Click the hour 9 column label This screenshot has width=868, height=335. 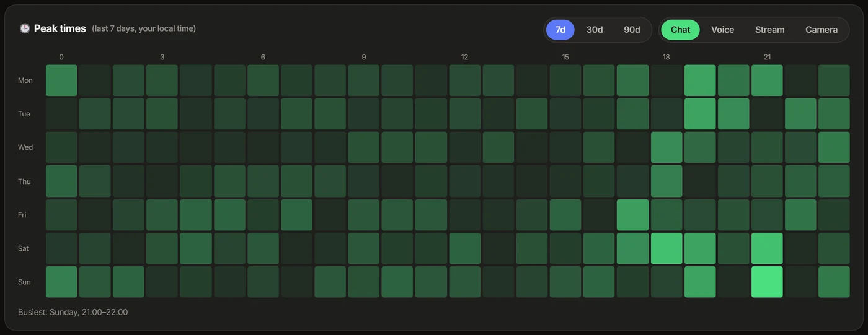point(364,57)
